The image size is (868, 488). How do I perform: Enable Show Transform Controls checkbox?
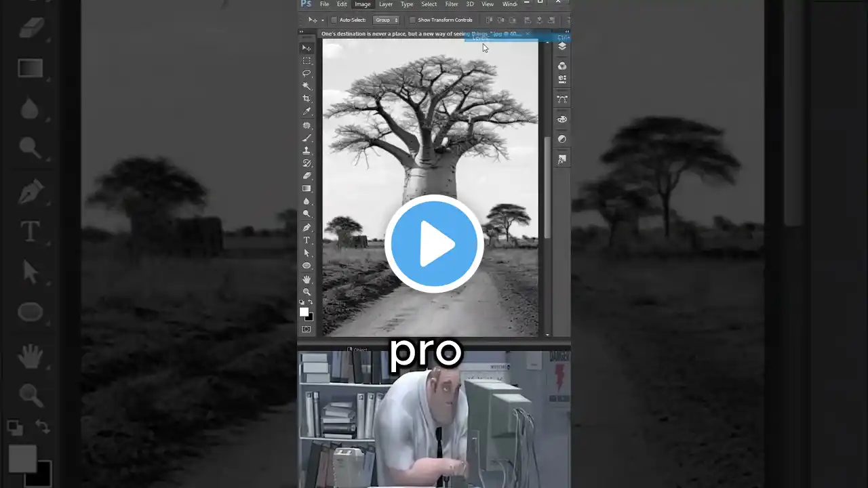(412, 20)
